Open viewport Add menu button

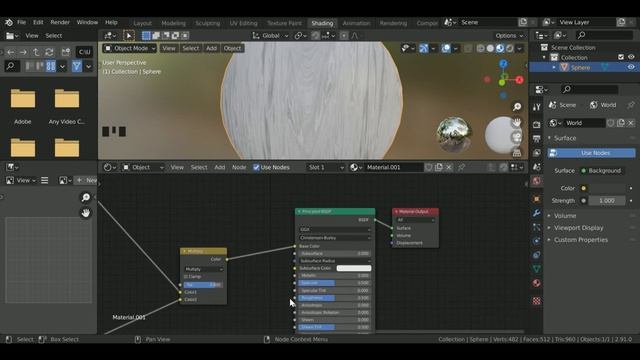[211, 49]
